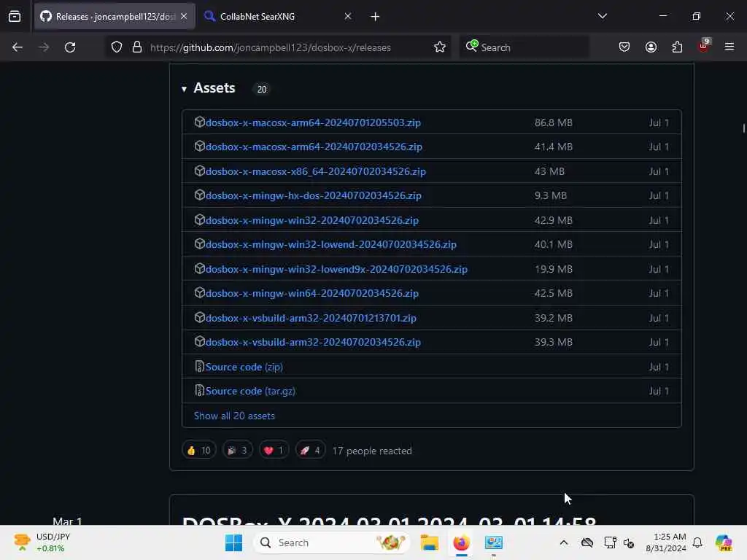This screenshot has height=560, width=747.
Task: Click zip file icon beside Source code (zip)
Action: click(x=200, y=366)
